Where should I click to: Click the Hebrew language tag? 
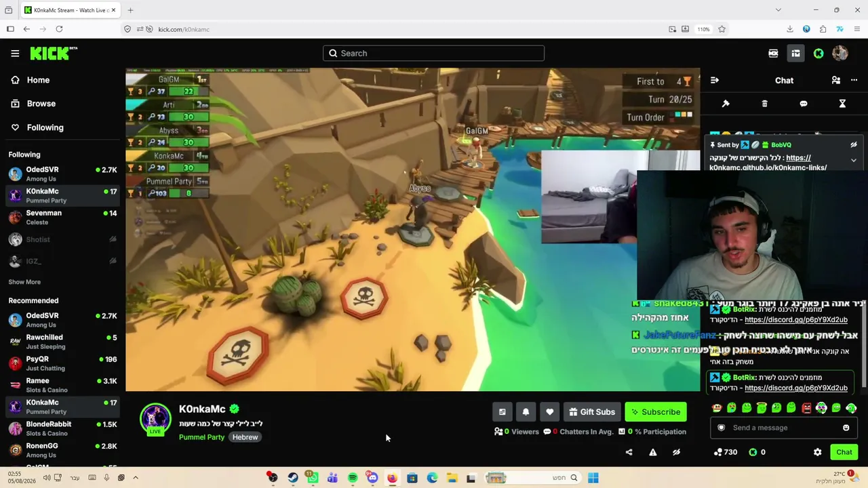(x=245, y=437)
